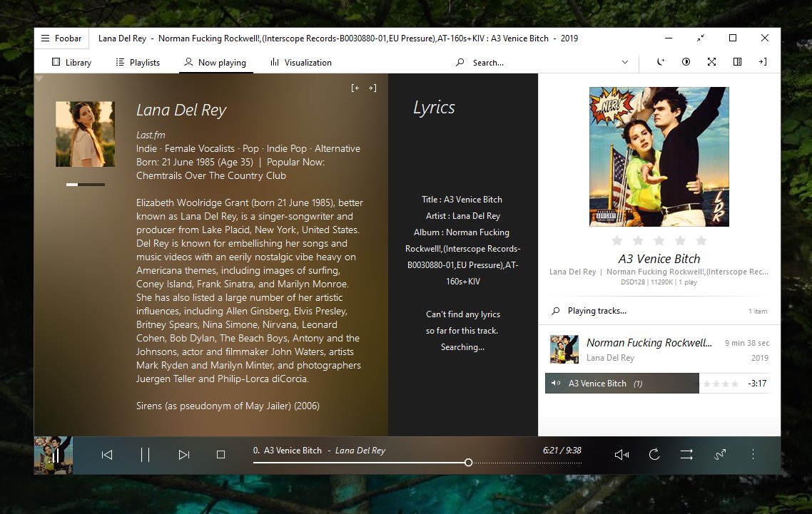
Task: Select the Now playing tab
Action: click(216, 62)
